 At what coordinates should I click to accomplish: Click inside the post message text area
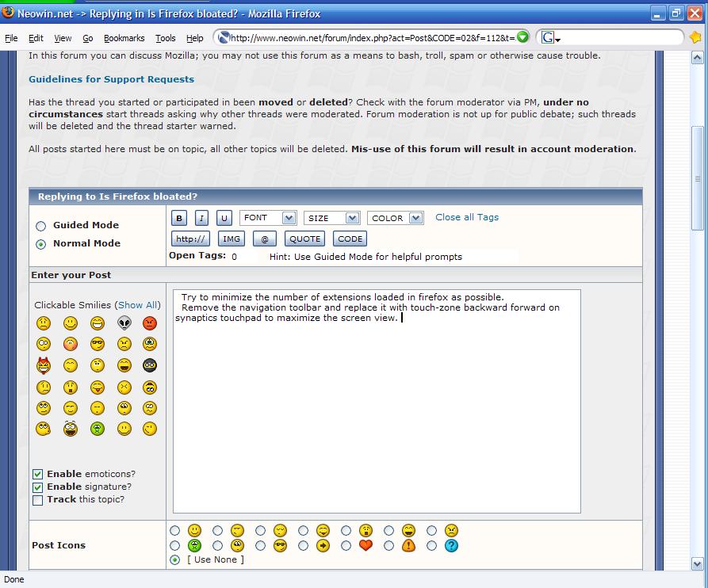377,402
